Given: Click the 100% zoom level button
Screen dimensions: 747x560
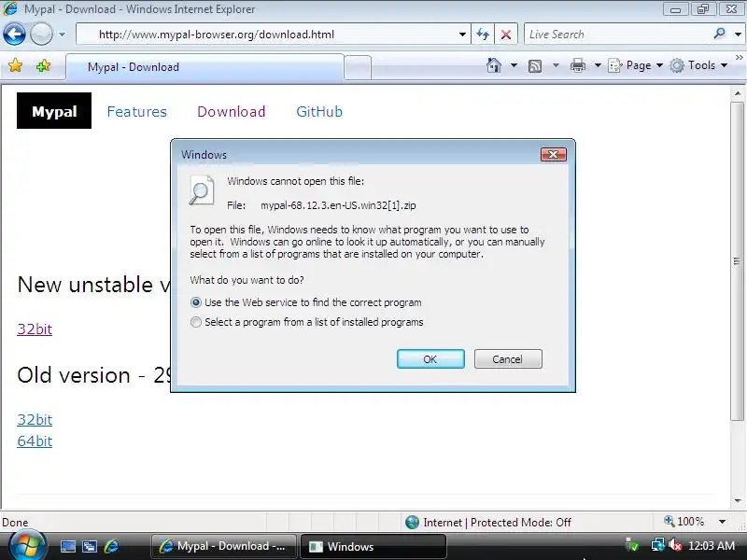Looking at the screenshot, I should 684,522.
